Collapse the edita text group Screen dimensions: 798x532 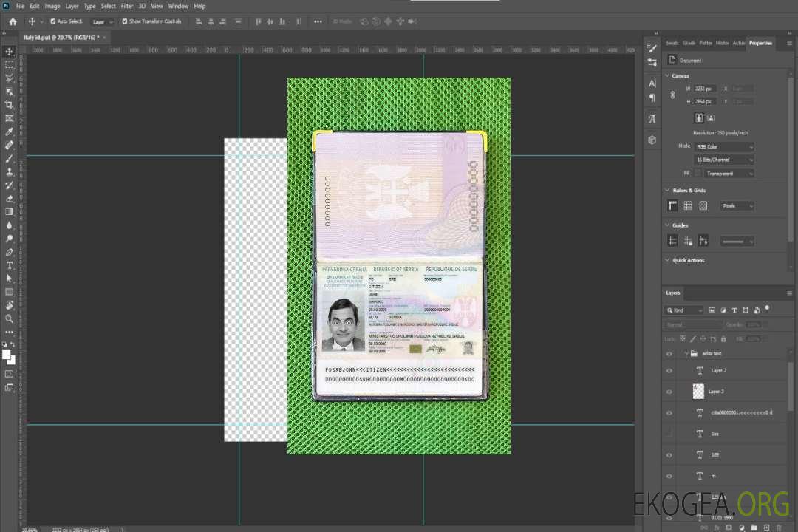[x=686, y=353]
